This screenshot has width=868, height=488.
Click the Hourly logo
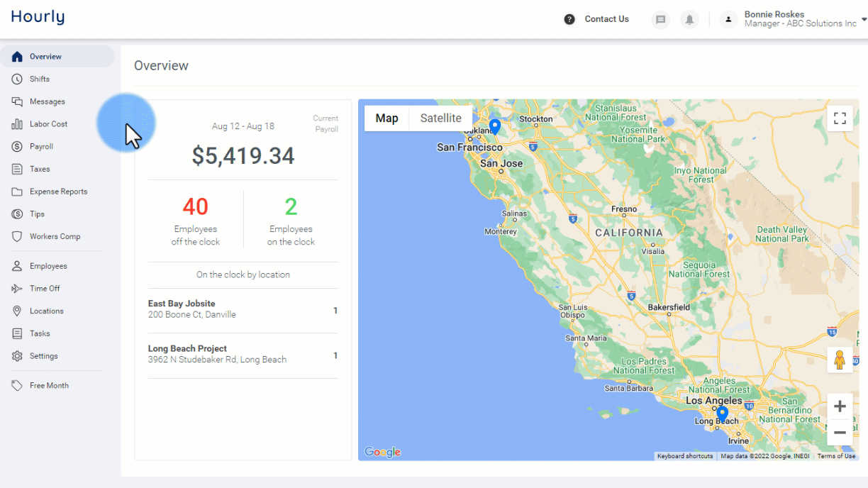[x=38, y=18]
